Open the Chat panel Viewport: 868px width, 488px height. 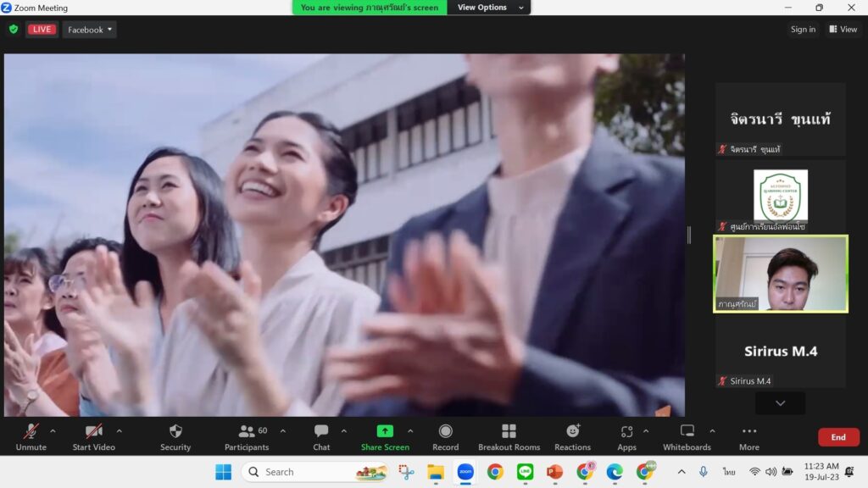(x=321, y=432)
